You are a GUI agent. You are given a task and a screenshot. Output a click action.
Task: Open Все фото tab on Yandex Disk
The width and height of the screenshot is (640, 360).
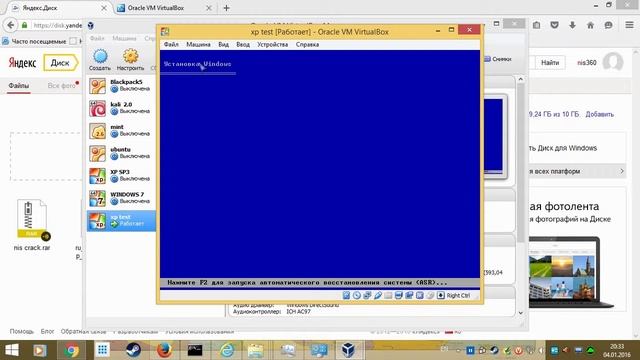[x=61, y=86]
